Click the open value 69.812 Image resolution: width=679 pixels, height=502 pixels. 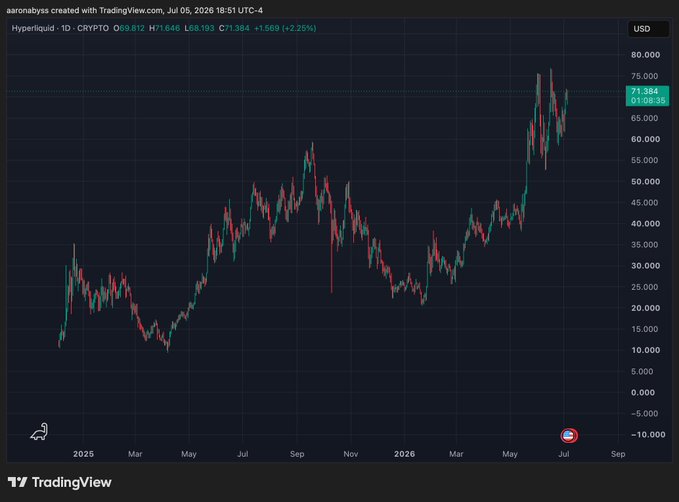[x=132, y=28]
